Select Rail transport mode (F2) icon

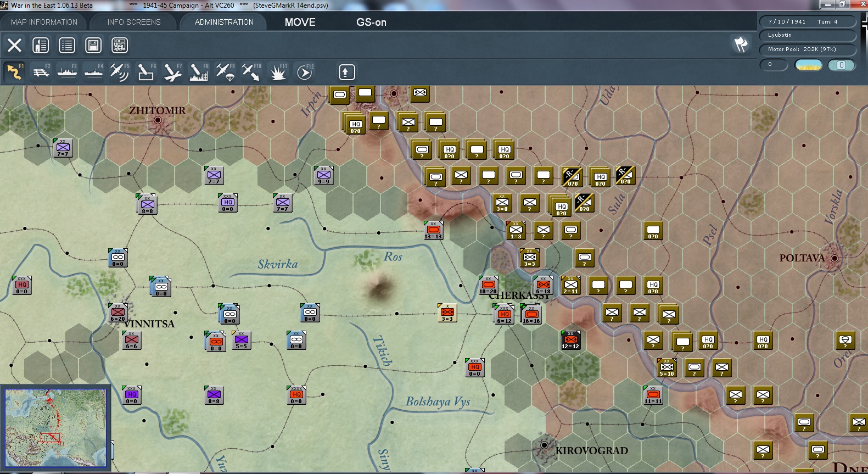pyautogui.click(x=41, y=72)
